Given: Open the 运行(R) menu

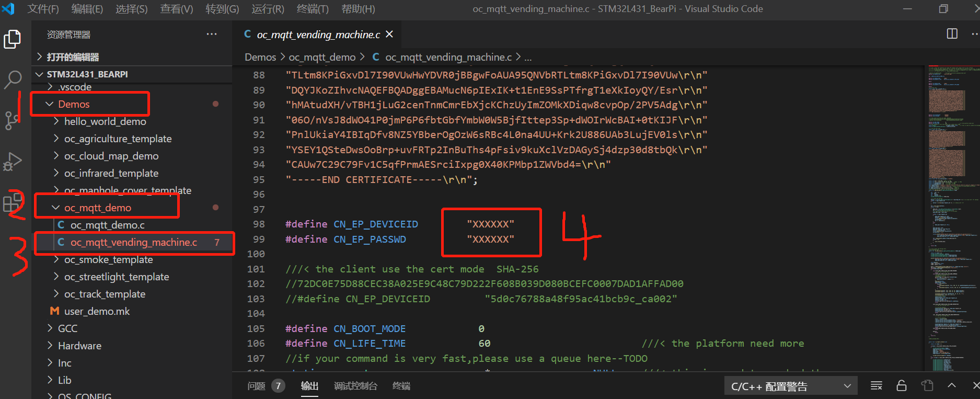Looking at the screenshot, I should pos(268,9).
